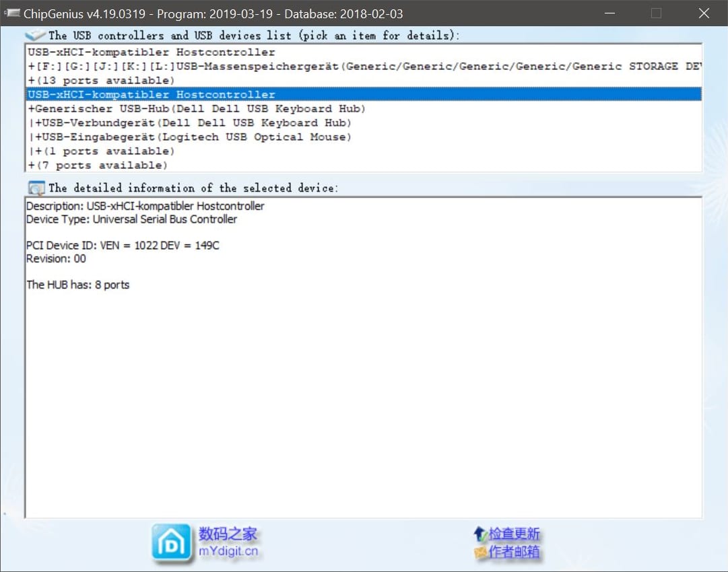728x572 pixels.
Task: Select USB-Eingabegerät Logitech USB Optical Mouse row
Action: (364, 137)
